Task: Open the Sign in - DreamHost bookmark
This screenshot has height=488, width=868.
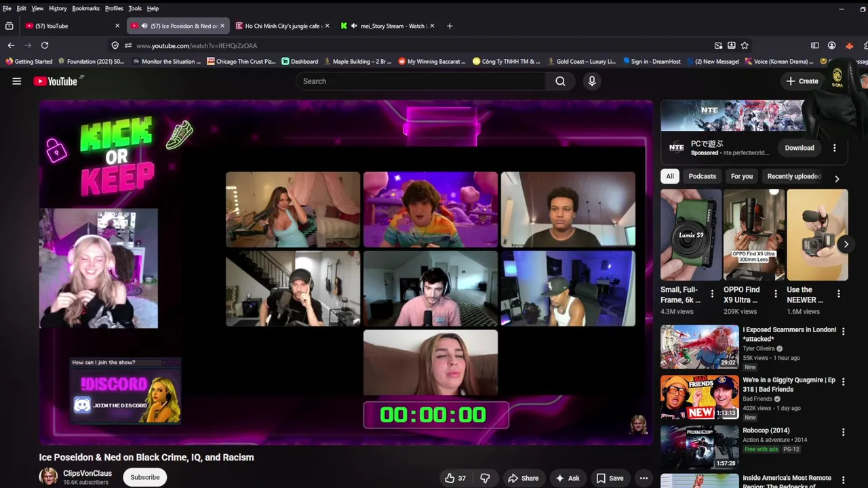Action: click(652, 61)
